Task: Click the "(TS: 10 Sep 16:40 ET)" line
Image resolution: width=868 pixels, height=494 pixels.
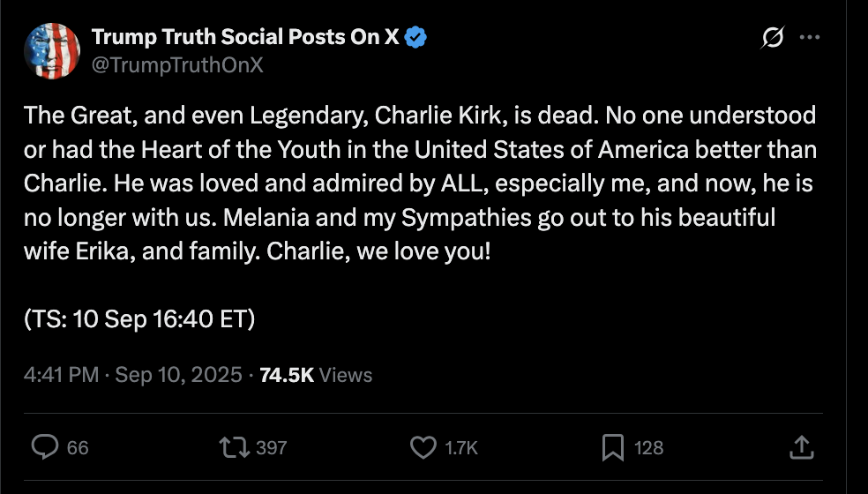Action: 139,319
